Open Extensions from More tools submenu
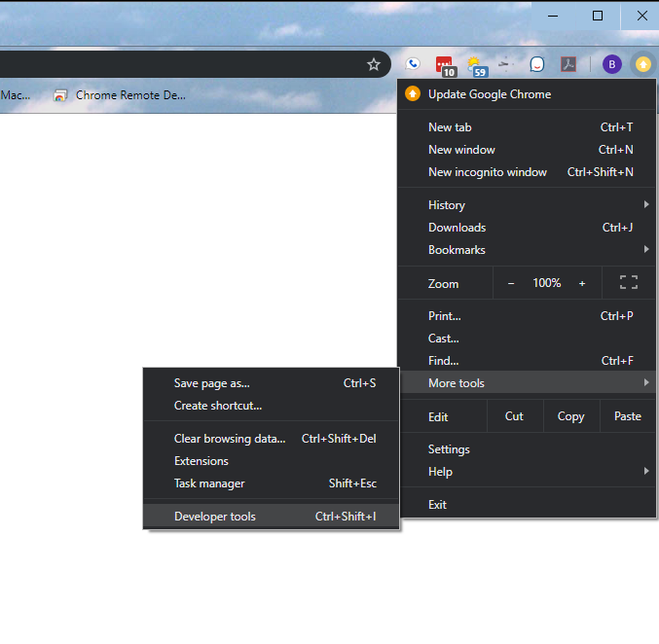Screen dimensions: 659x644 (271, 461)
